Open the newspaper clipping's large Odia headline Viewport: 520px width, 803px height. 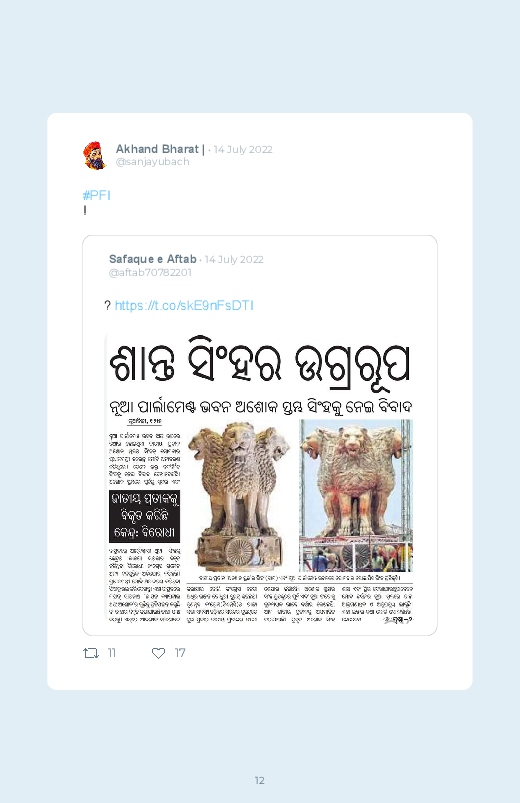tap(260, 363)
